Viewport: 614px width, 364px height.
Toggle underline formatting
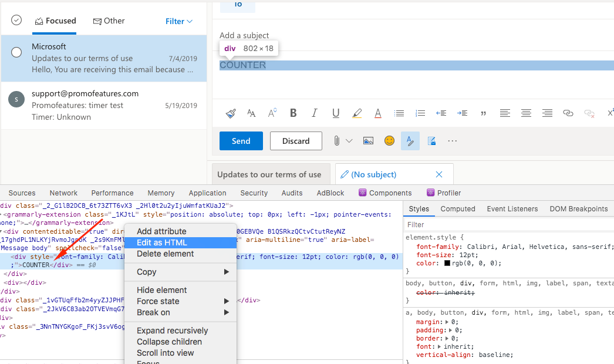(x=336, y=113)
